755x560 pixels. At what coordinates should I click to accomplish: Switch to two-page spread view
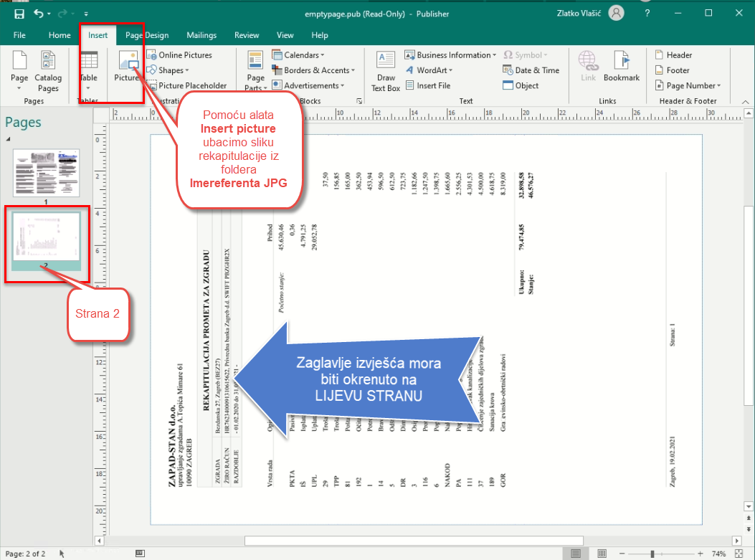click(602, 554)
